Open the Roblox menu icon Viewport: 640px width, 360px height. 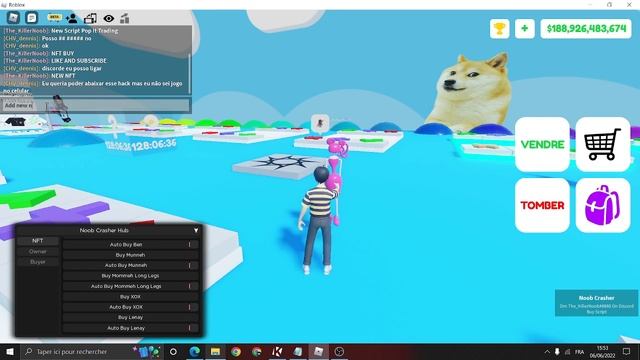coord(13,18)
